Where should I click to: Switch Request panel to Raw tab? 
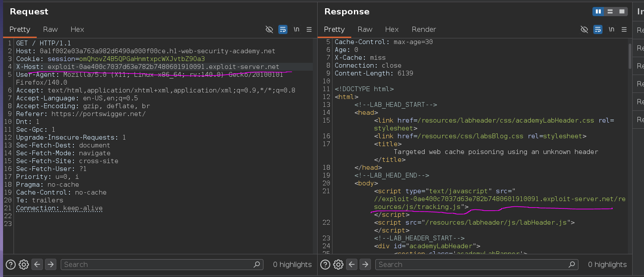[x=50, y=29]
